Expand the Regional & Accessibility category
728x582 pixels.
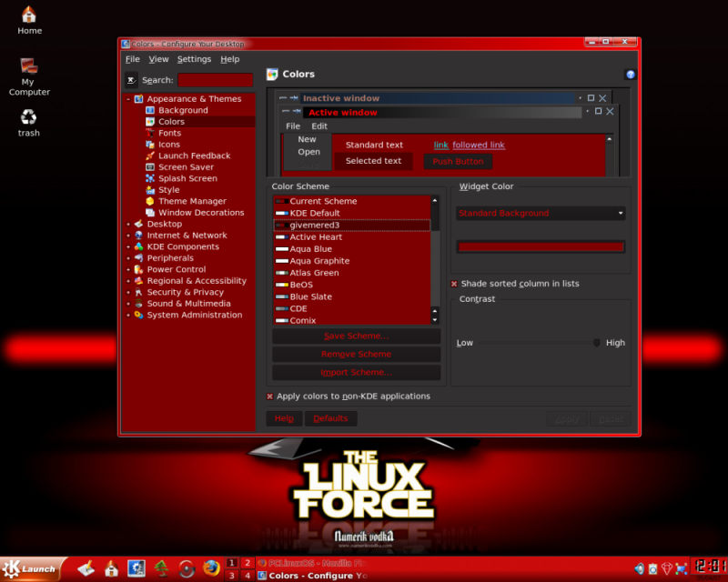(x=128, y=281)
